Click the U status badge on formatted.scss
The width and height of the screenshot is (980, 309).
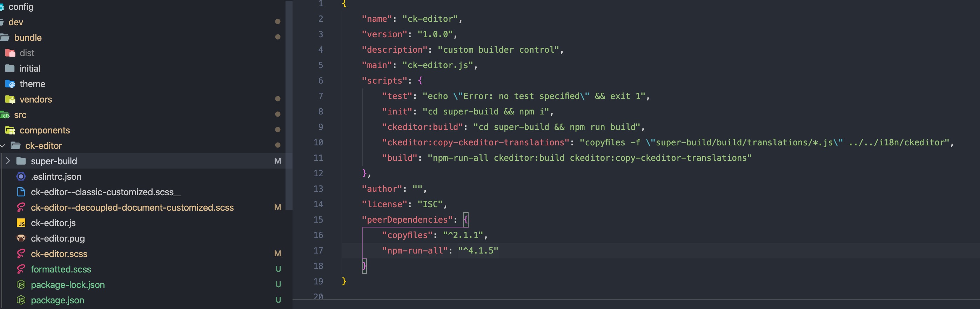point(278,269)
